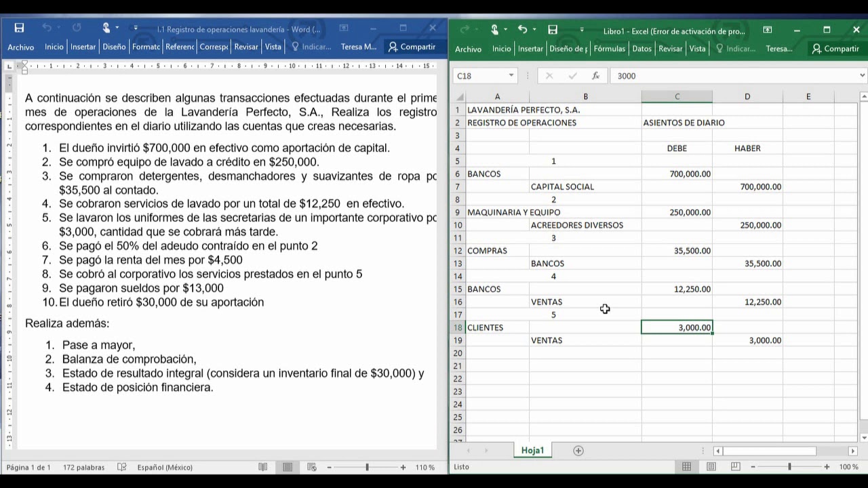Screen dimensions: 868x488
Task: Open Archivo menu in Excel
Action: [x=468, y=49]
